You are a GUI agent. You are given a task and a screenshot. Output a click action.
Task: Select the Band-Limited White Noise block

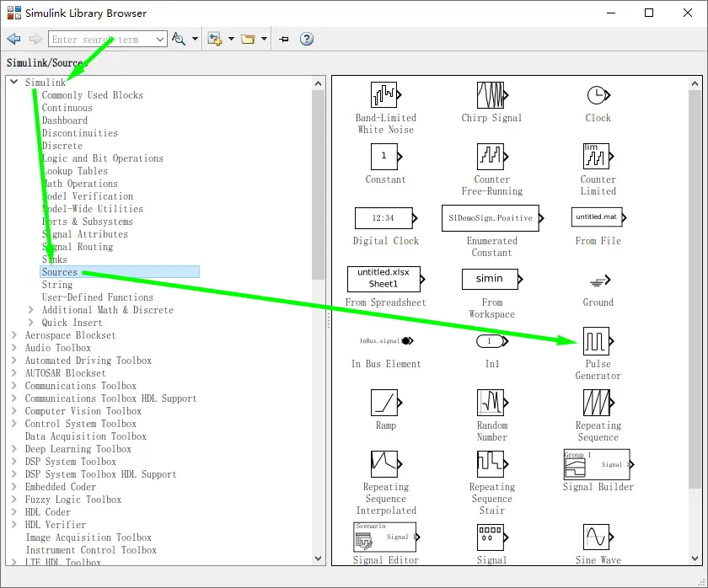tap(386, 95)
